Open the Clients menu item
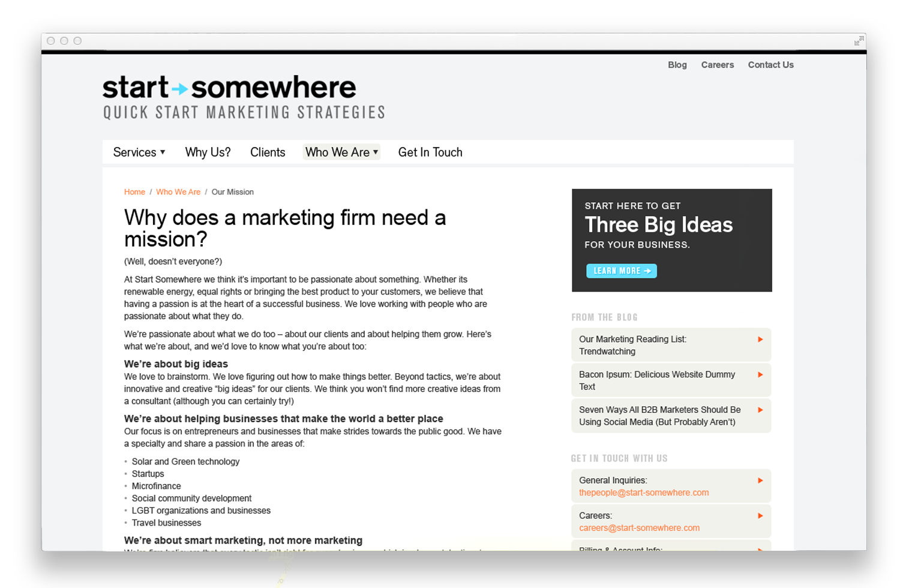The width and height of the screenshot is (900, 588). click(x=268, y=152)
